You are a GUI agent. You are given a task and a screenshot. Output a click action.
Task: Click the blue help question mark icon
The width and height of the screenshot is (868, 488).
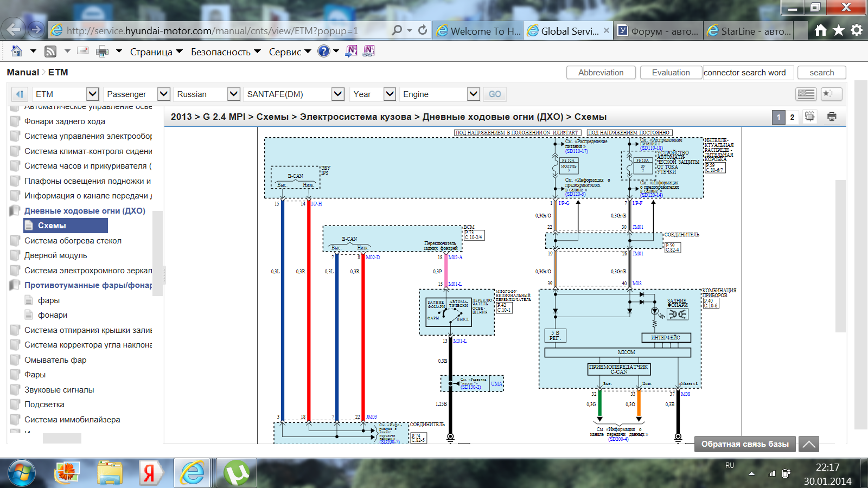click(x=323, y=52)
